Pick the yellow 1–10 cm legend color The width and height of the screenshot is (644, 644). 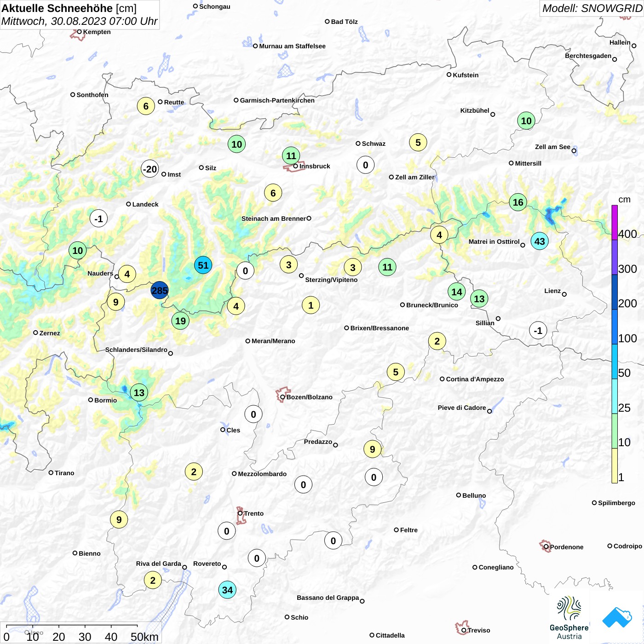coord(615,466)
